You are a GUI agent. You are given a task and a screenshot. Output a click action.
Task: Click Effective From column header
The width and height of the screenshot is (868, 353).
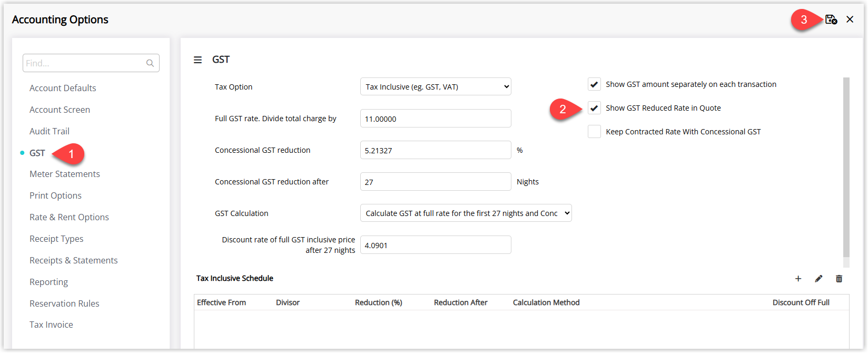221,302
